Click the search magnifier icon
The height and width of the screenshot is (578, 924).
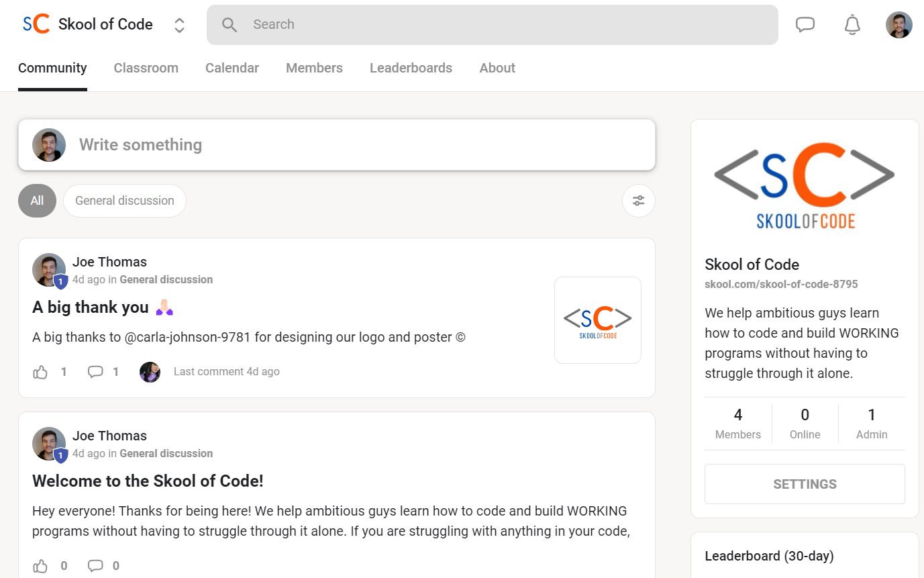coord(229,25)
